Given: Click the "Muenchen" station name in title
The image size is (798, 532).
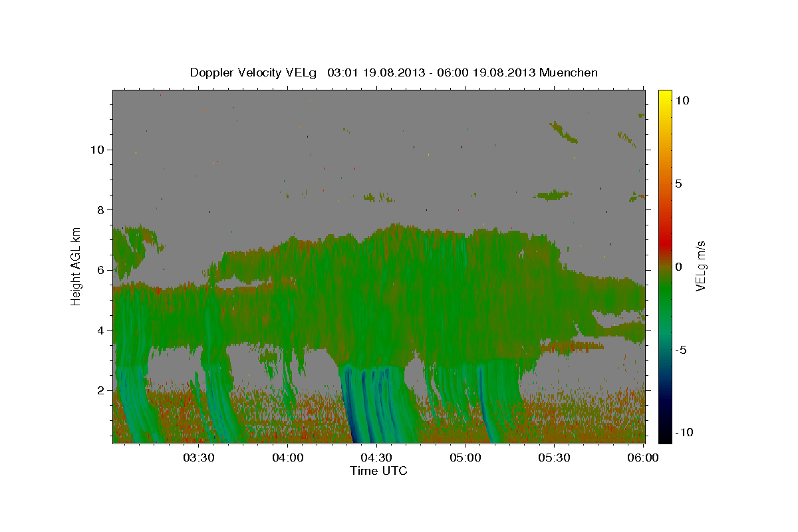Looking at the screenshot, I should 569,72.
